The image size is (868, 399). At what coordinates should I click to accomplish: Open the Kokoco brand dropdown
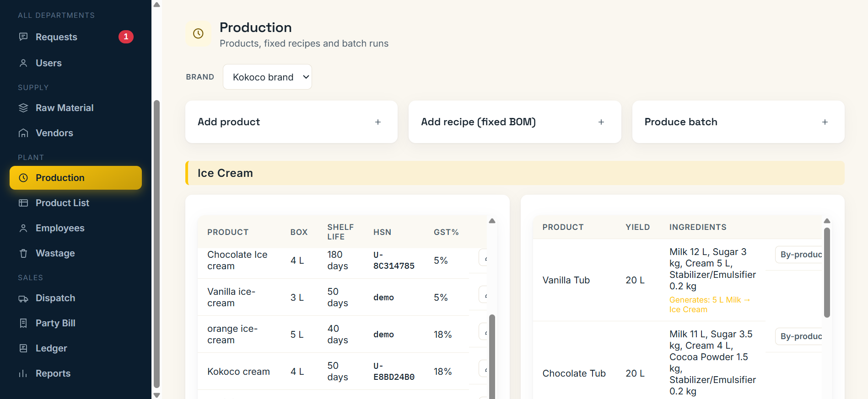coord(267,77)
